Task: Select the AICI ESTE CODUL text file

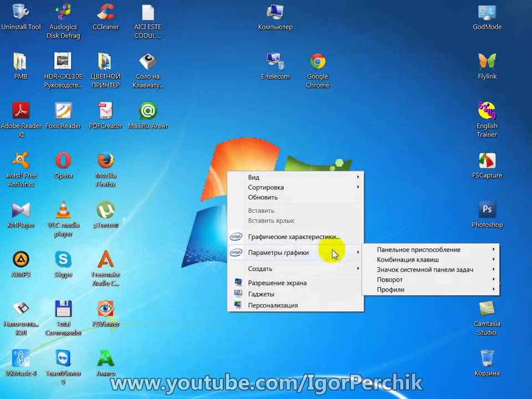Action: pyautogui.click(x=147, y=12)
